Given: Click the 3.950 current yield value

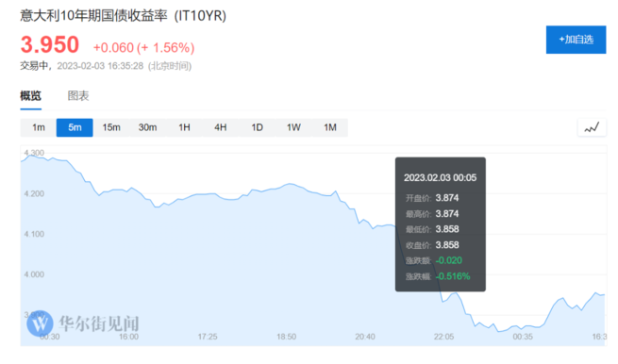Looking at the screenshot, I should [x=50, y=44].
